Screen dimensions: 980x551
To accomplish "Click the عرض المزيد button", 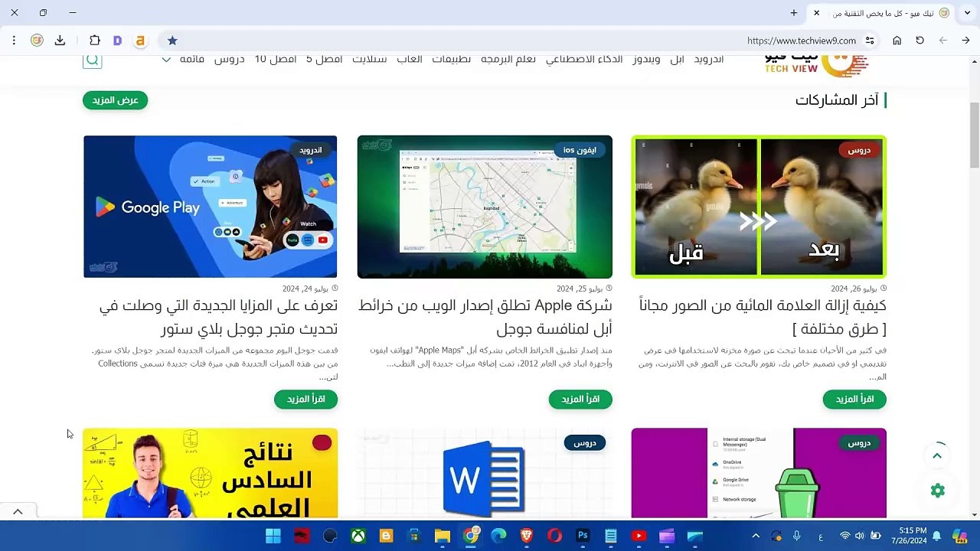I will point(115,100).
